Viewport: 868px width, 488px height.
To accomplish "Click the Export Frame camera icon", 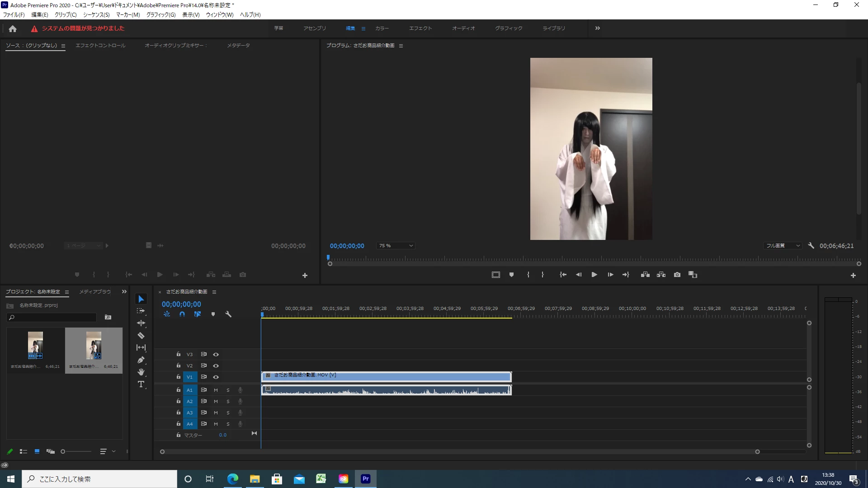I will tap(677, 275).
